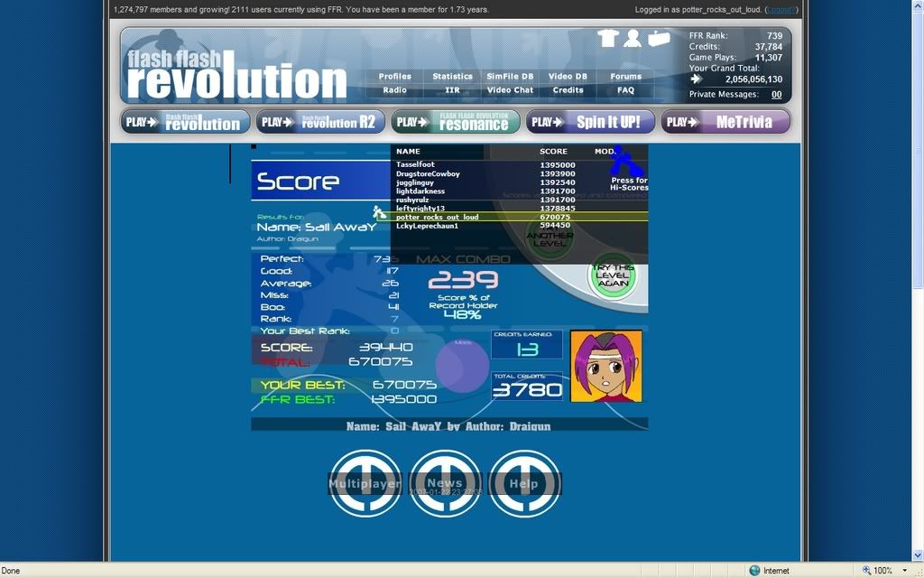Click the t-shirt shop icon in header
The image size is (924, 578).
pyautogui.click(x=607, y=38)
